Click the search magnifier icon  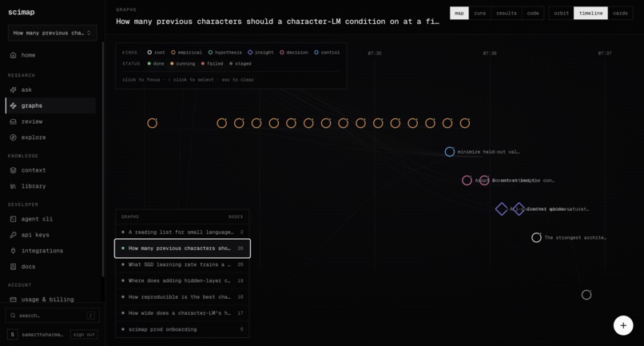click(x=13, y=316)
